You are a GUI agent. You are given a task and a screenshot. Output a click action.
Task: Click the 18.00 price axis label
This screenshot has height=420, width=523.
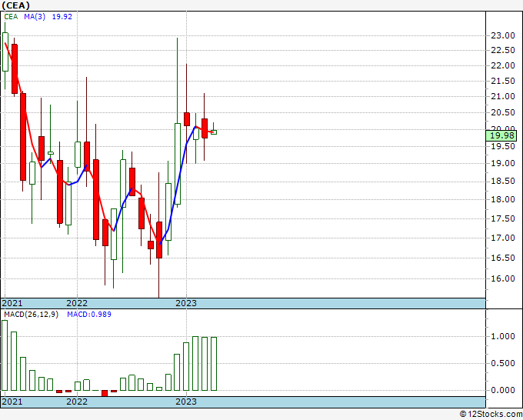tap(503, 199)
